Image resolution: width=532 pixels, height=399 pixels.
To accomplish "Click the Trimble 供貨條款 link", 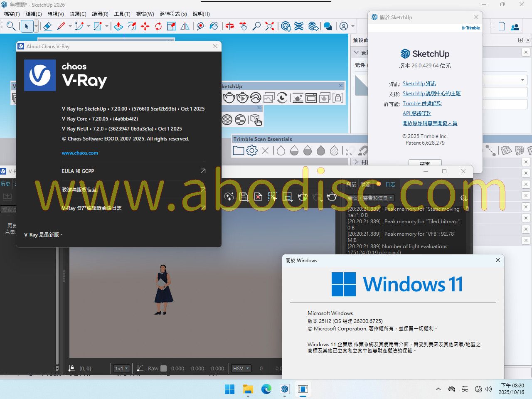I will click(422, 103).
